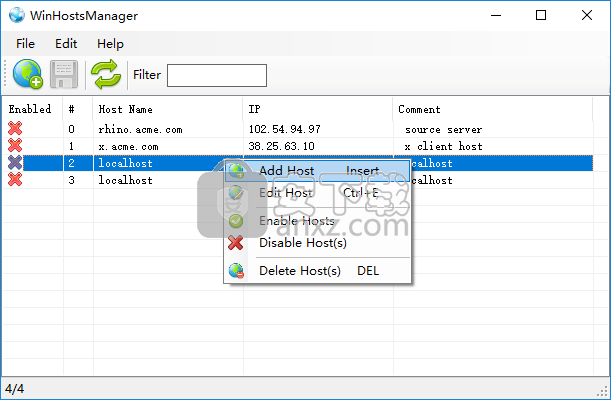Choose Add Host from context menu
The width and height of the screenshot is (611, 400).
pyautogui.click(x=318, y=171)
